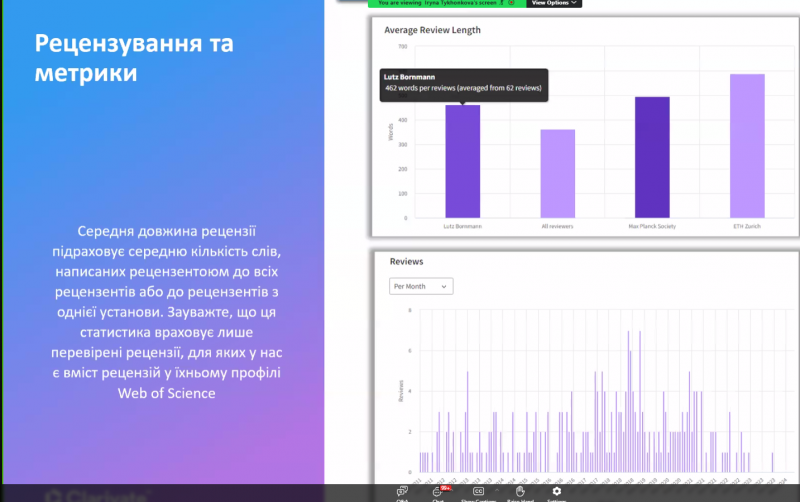Click the Raise Hand icon
This screenshot has width=800, height=502.
pyautogui.click(x=520, y=491)
